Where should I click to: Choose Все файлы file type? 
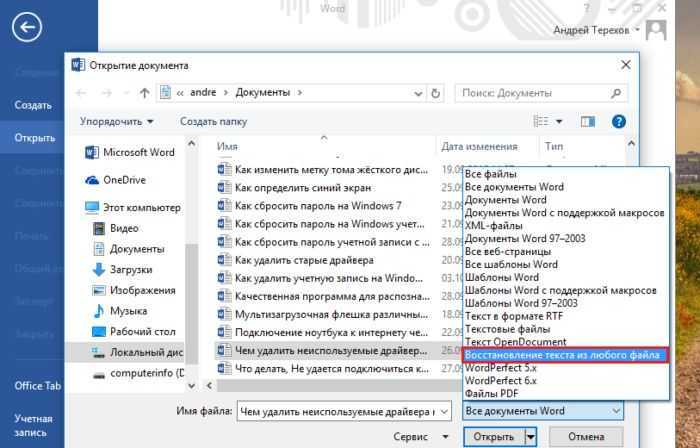coord(491,174)
